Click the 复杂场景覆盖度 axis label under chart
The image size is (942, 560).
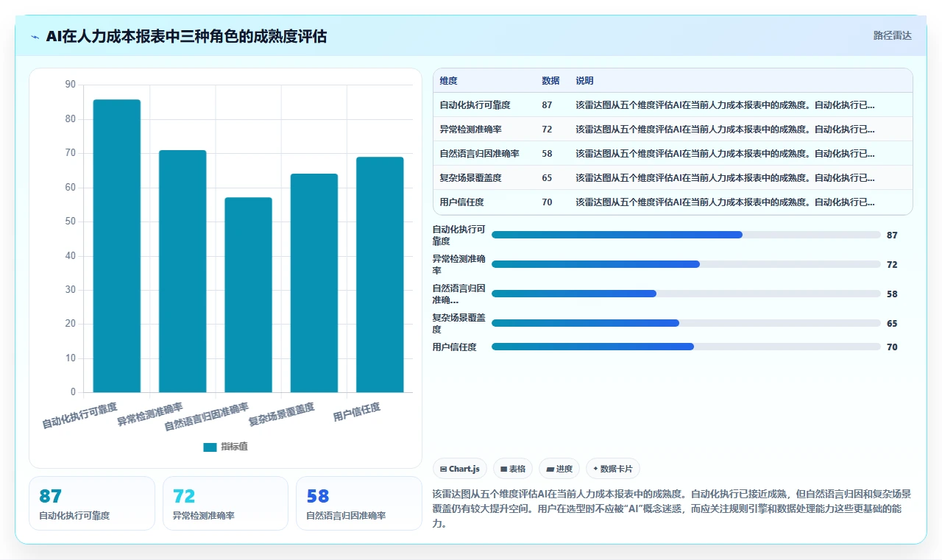point(282,414)
